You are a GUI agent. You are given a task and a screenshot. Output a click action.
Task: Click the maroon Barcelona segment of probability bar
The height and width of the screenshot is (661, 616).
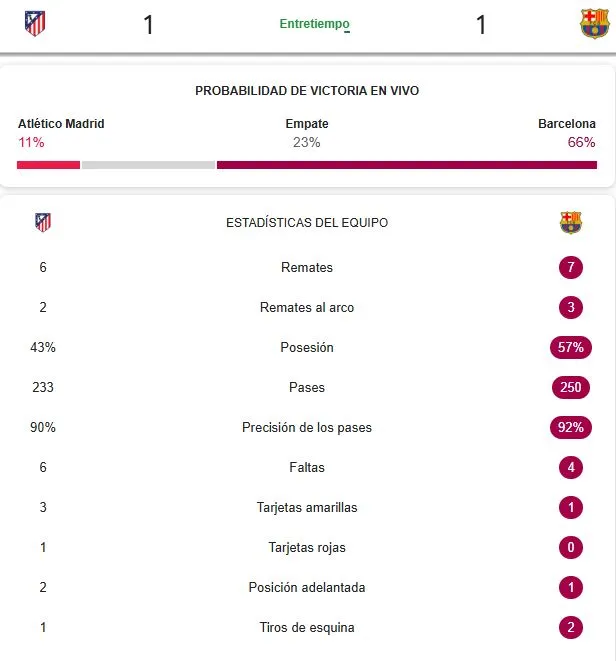coord(406,165)
